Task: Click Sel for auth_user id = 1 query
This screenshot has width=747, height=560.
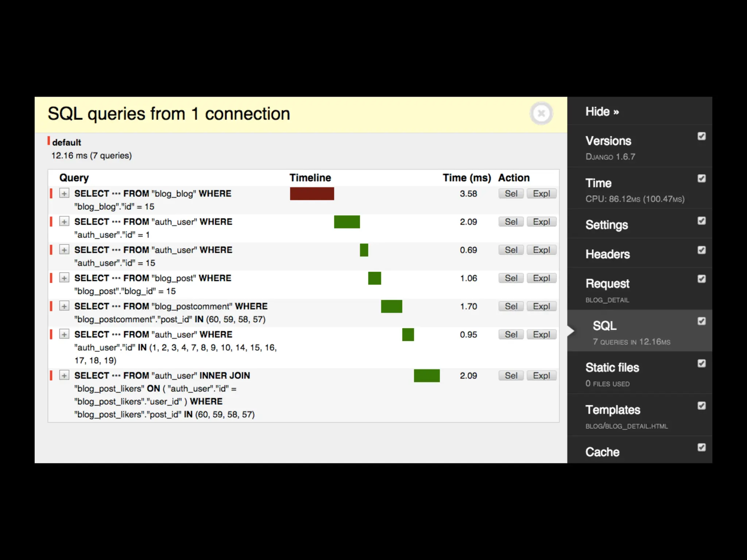Action: (x=511, y=222)
